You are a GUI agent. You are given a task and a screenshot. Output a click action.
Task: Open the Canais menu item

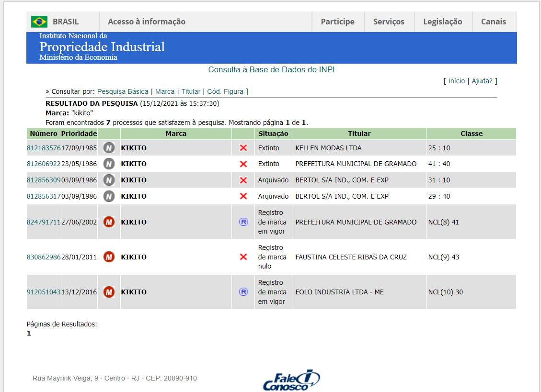(x=494, y=22)
